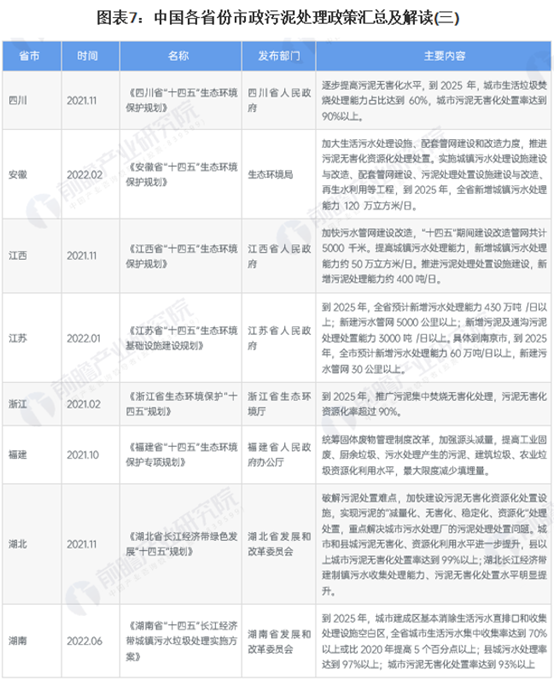Click policy name 《湖北省长江经济带绿色发展"十四五"规划》
554x680 pixels.
click(x=181, y=544)
